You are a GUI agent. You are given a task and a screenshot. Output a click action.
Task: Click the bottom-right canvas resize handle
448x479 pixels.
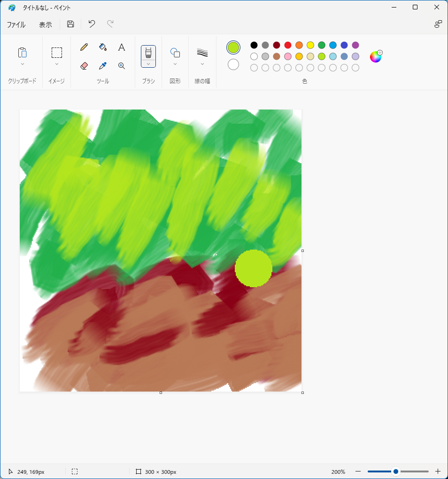302,393
